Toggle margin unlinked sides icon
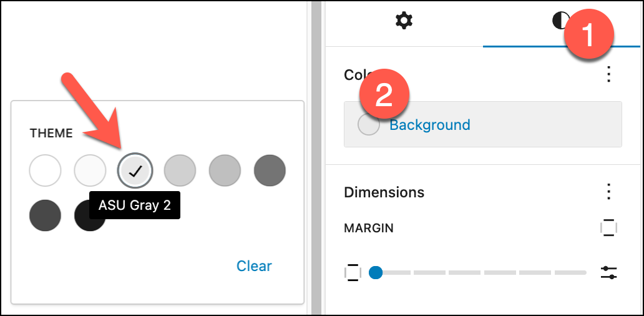The height and width of the screenshot is (316, 644). 608,228
